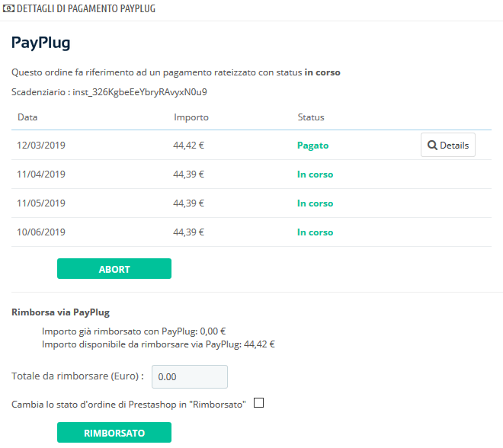Click the green Pagato status label
The image size is (503, 448).
tap(312, 146)
